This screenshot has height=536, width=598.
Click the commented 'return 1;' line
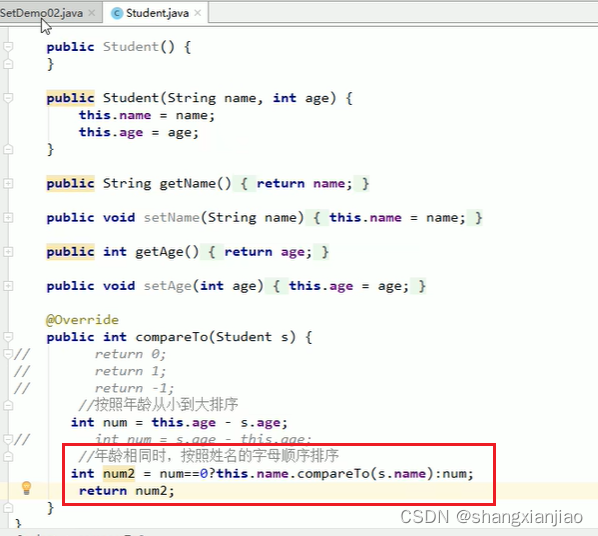(x=130, y=371)
